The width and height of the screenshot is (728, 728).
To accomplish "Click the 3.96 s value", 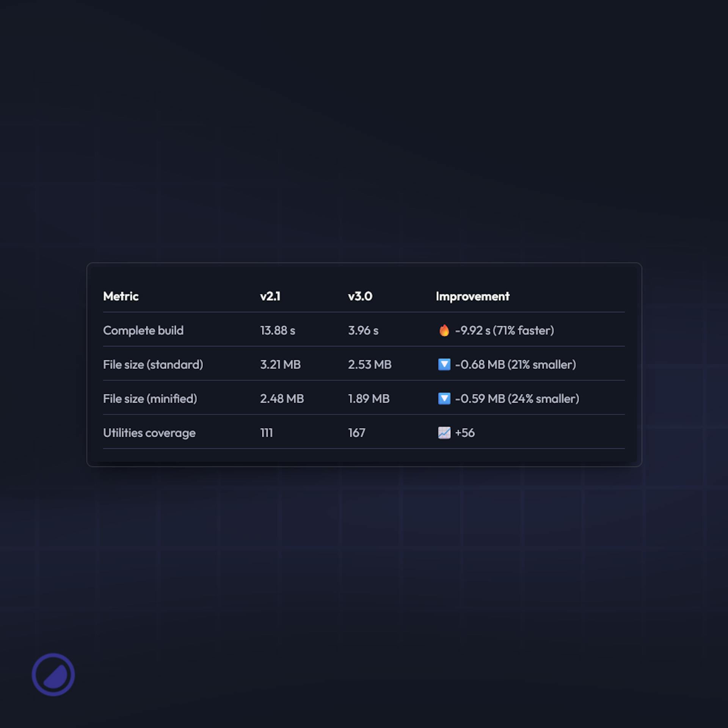I will click(x=363, y=330).
